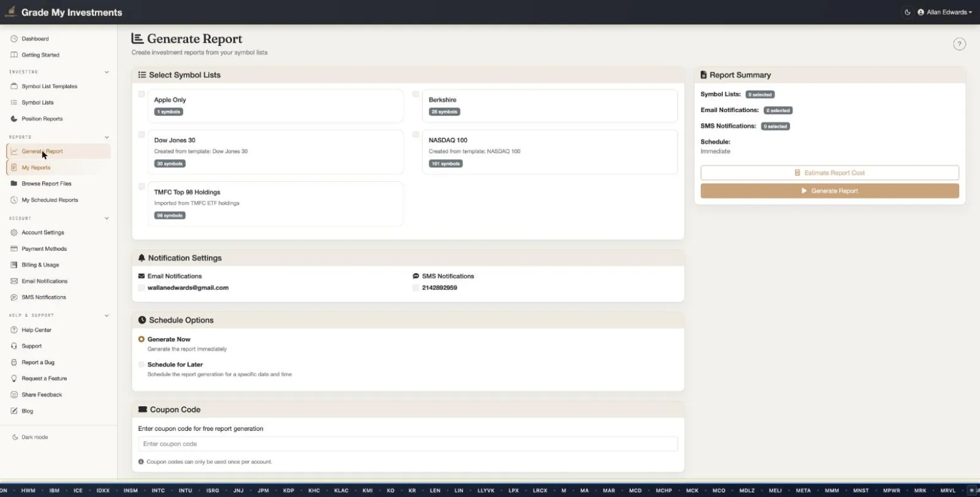980x497 pixels.
Task: Check the NASDAQ 100 symbol list
Action: [x=416, y=135]
